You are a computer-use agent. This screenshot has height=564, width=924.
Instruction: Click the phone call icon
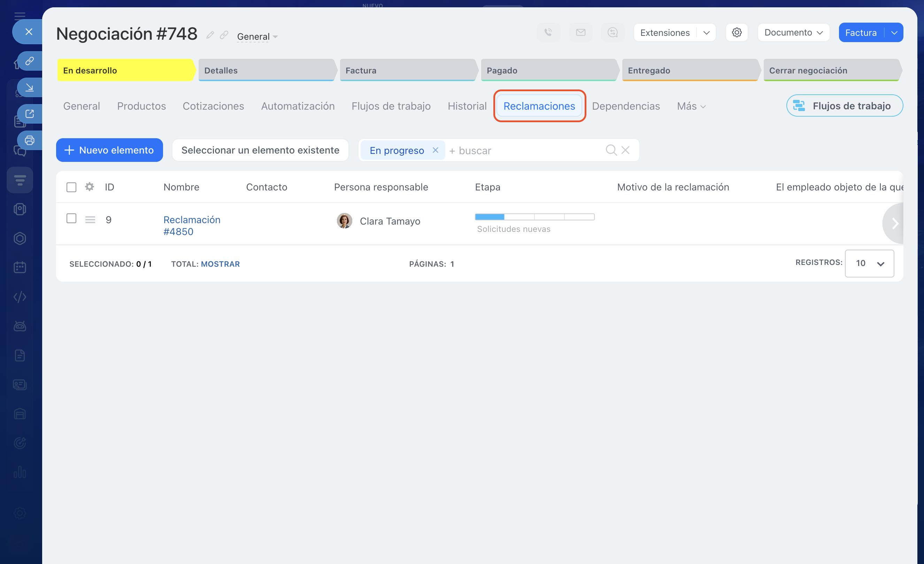point(548,32)
